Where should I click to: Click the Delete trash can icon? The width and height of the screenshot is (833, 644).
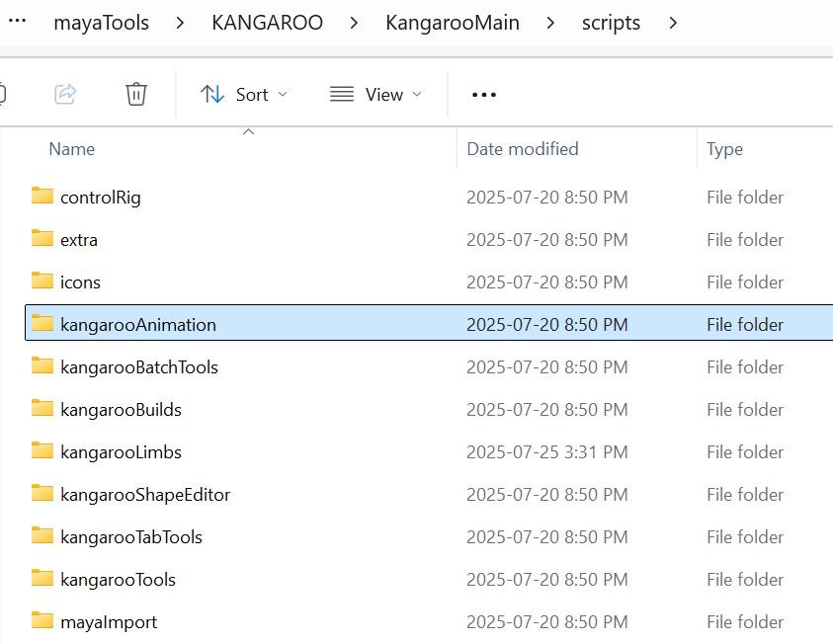coord(136,94)
